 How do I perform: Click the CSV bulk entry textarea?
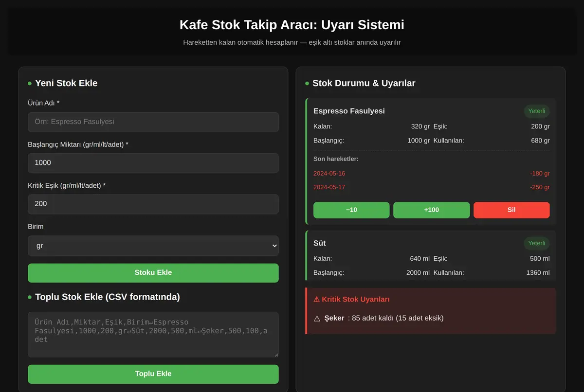click(153, 335)
